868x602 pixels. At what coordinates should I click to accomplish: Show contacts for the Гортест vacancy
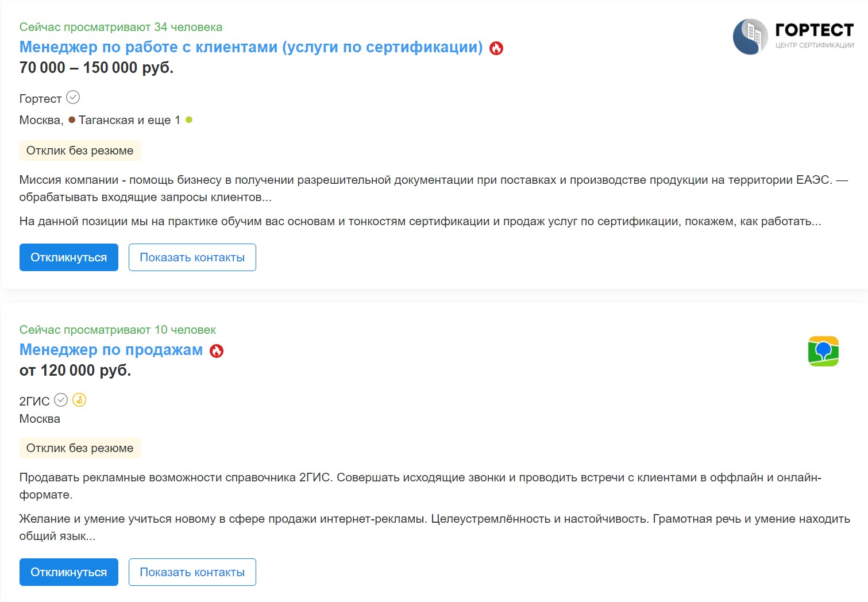[192, 257]
